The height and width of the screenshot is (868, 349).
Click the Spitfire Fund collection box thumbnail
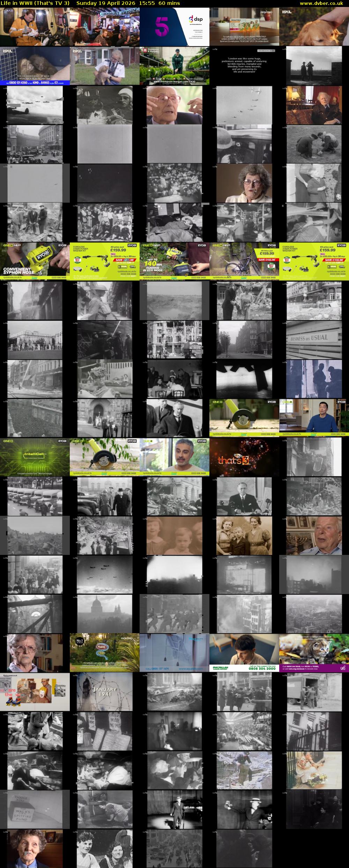tap(35, 809)
